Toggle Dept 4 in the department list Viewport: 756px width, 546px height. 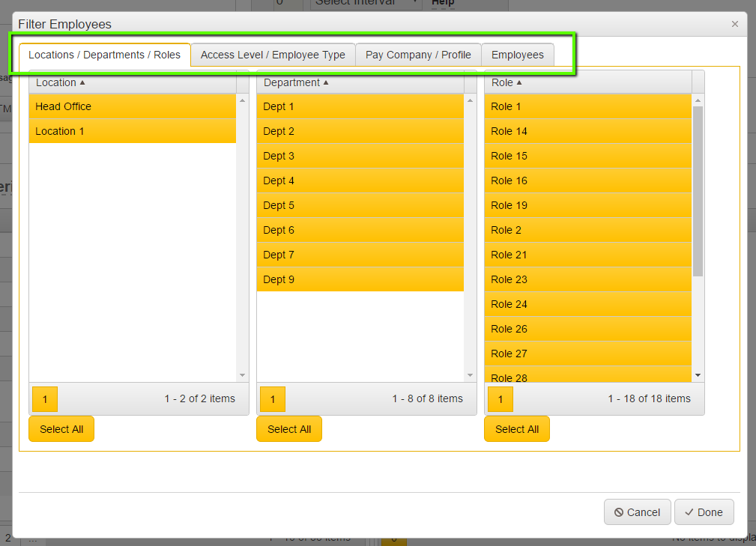(360, 181)
